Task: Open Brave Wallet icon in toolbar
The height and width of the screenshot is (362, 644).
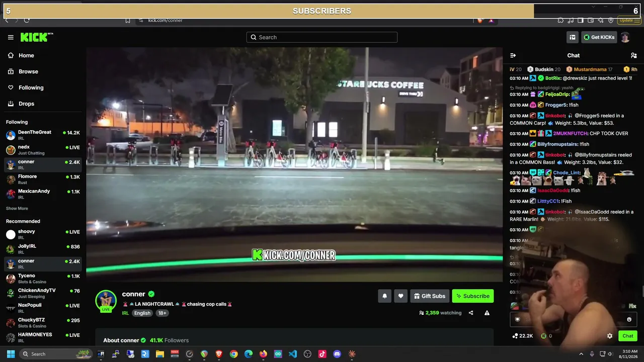Action: [591, 20]
